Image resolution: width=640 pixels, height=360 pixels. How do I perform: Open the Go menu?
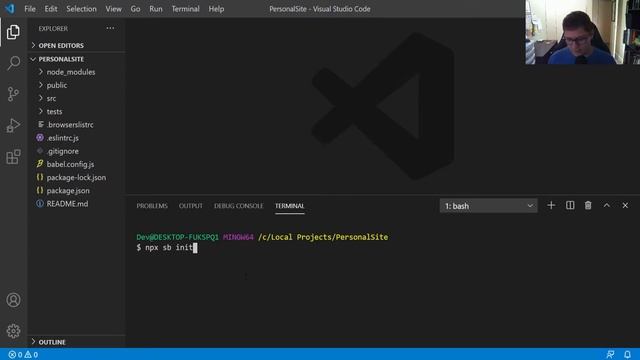point(135,9)
